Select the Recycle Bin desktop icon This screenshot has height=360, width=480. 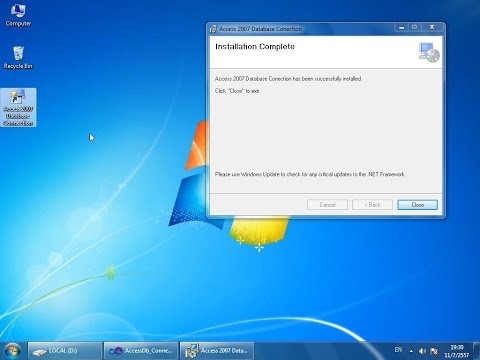[x=18, y=58]
